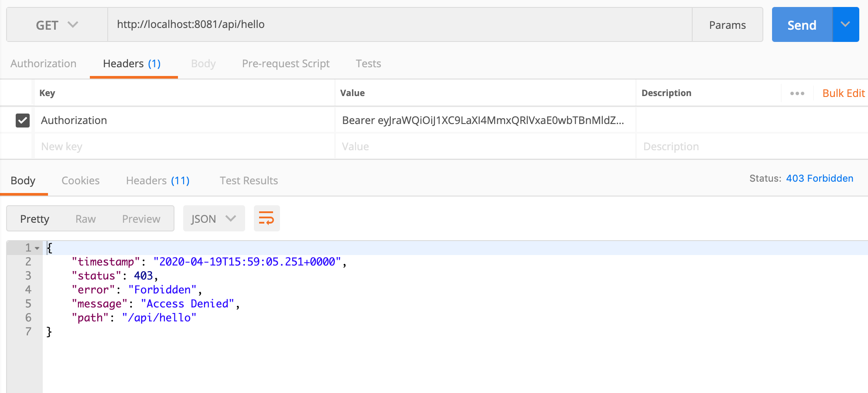Switch to the Cookies response tab
This screenshot has height=393, width=868.
pyautogui.click(x=80, y=180)
